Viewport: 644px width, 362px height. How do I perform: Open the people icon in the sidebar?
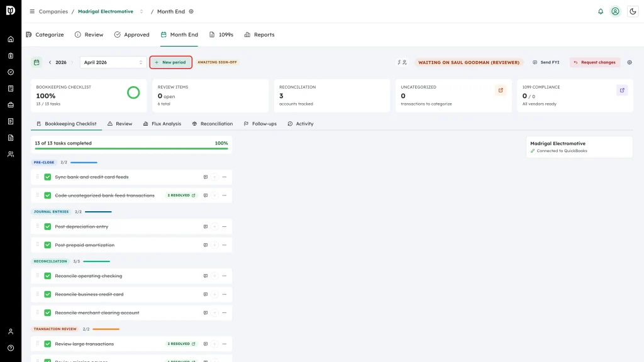(11, 154)
